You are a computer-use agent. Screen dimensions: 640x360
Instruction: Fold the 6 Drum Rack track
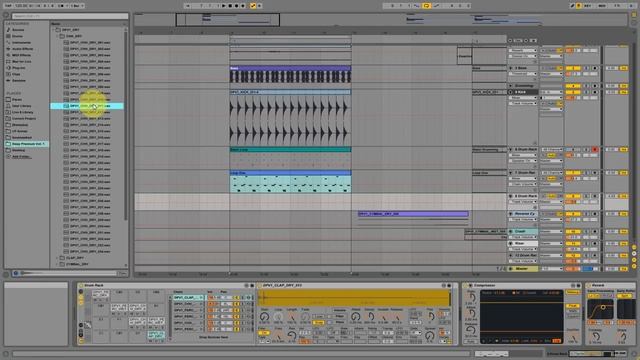point(511,150)
